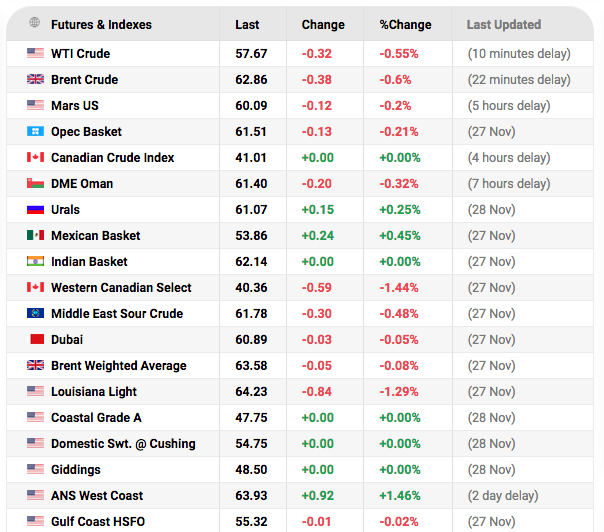Click the Russian flag beside Urals

35,210
